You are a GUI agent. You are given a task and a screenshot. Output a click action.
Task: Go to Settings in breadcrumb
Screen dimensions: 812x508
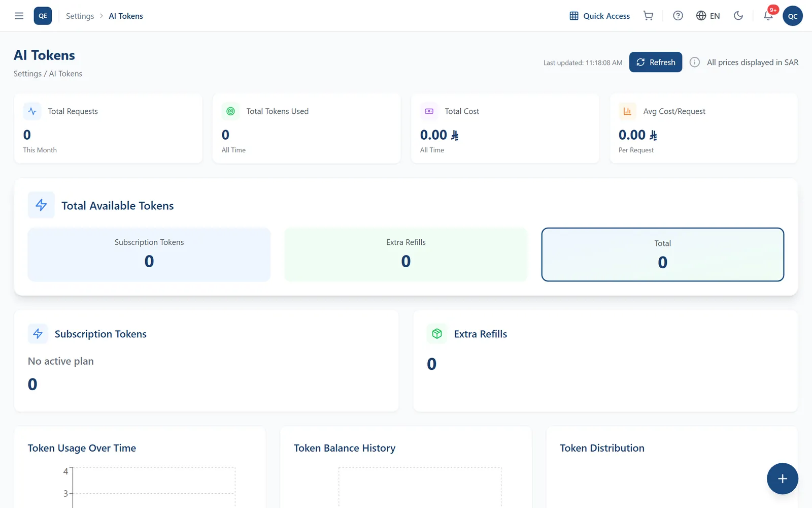tap(80, 16)
